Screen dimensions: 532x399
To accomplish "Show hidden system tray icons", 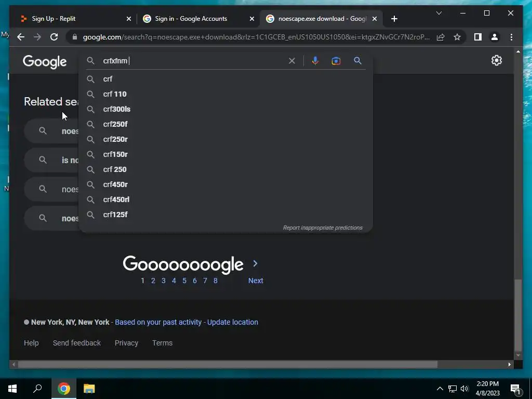I will click(440, 389).
